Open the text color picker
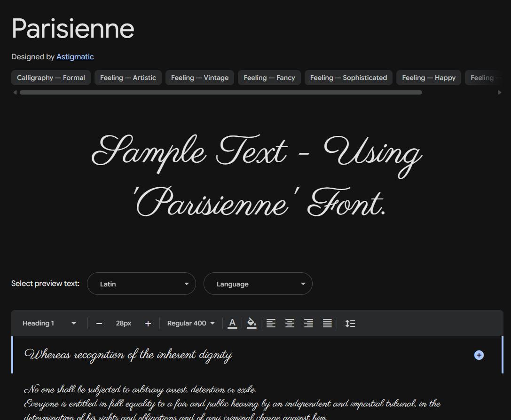This screenshot has height=420, width=511. tap(232, 324)
